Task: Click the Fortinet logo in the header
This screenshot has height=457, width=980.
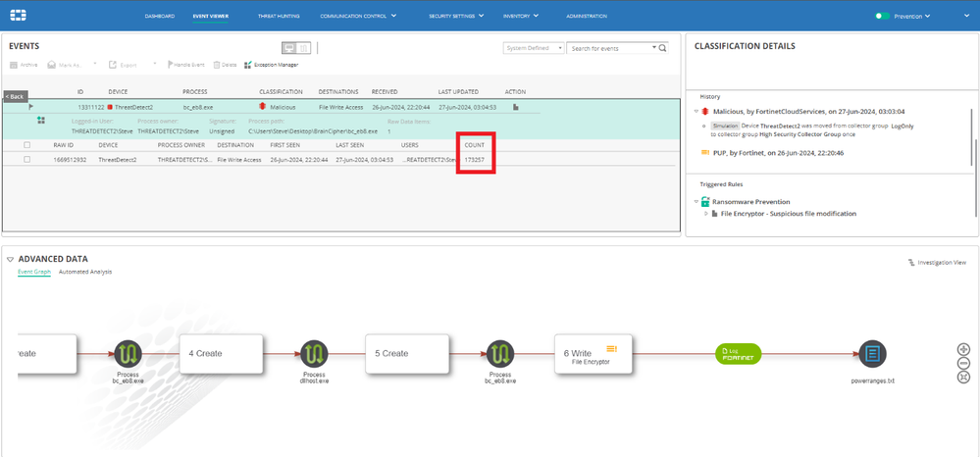Action: 18,15
